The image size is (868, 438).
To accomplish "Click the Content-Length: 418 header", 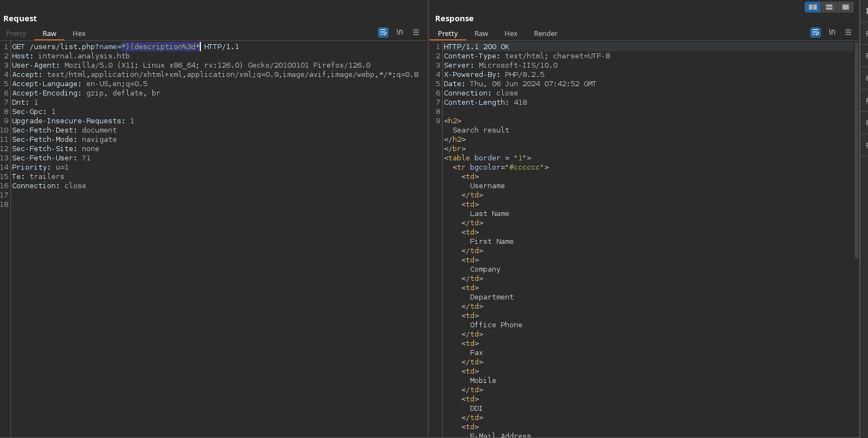I will 485,103.
